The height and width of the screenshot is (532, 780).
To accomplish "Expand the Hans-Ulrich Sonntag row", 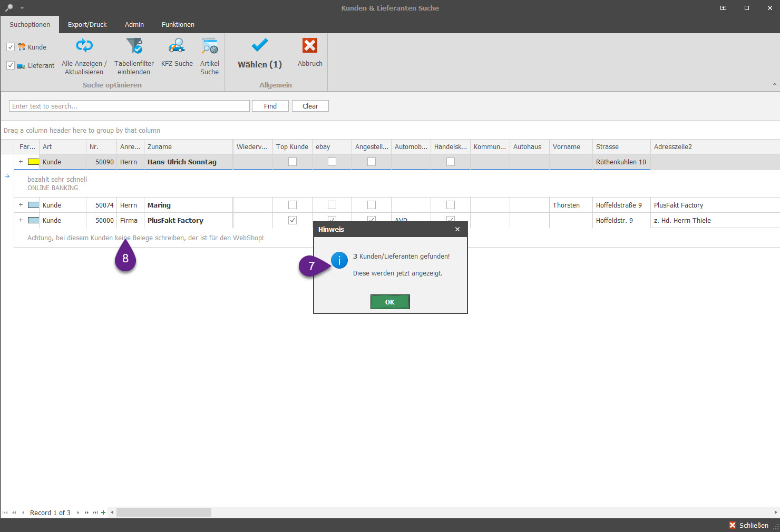I will (x=21, y=162).
